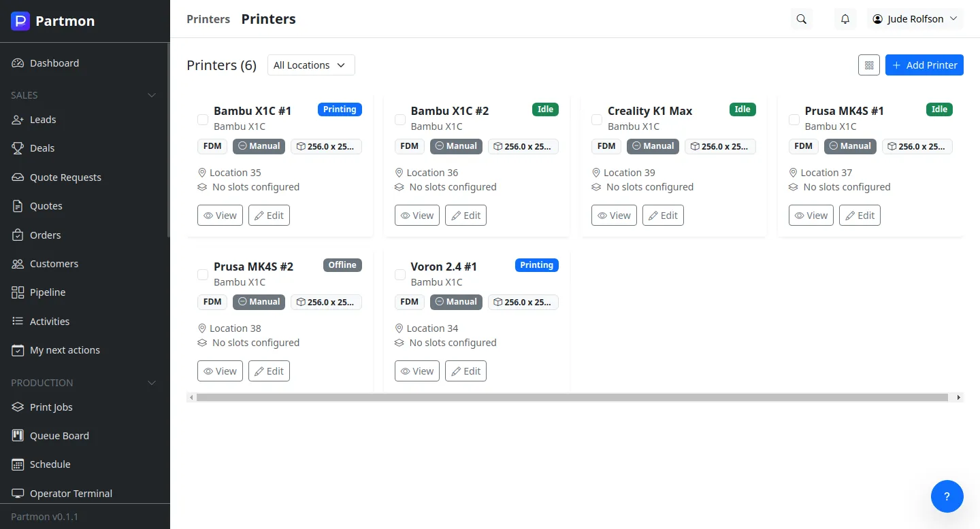Click Location 38 text
The image size is (980, 529).
point(235,328)
